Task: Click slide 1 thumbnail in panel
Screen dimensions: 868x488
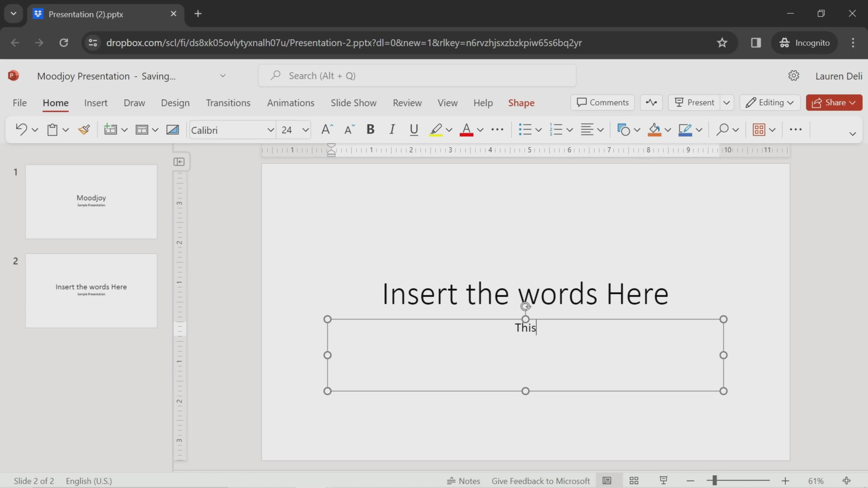Action: (x=91, y=201)
